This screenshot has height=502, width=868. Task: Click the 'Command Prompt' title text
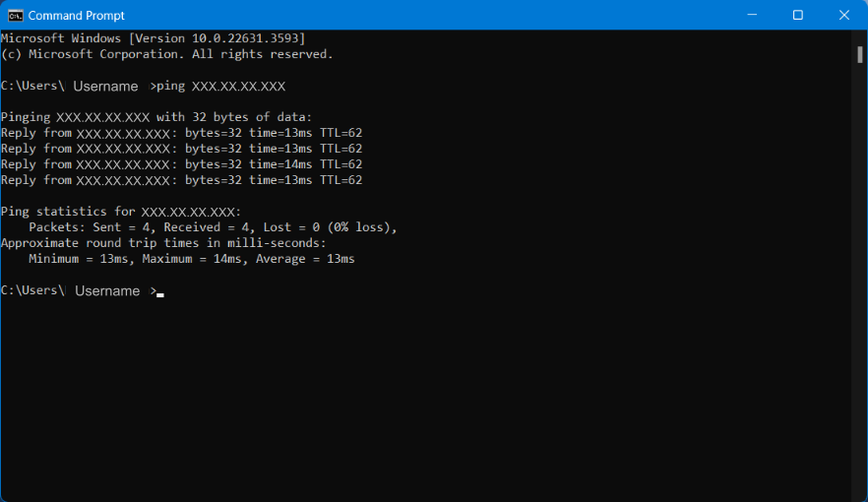(x=77, y=16)
